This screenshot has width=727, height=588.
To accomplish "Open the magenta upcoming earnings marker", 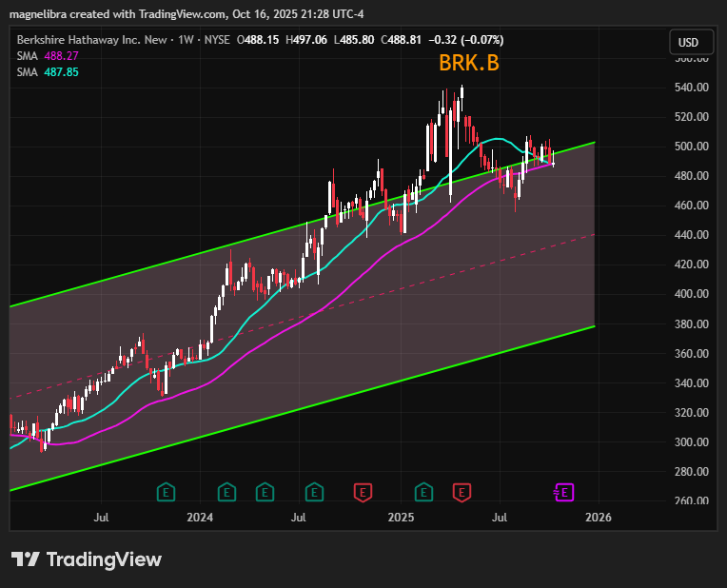I will (x=563, y=493).
